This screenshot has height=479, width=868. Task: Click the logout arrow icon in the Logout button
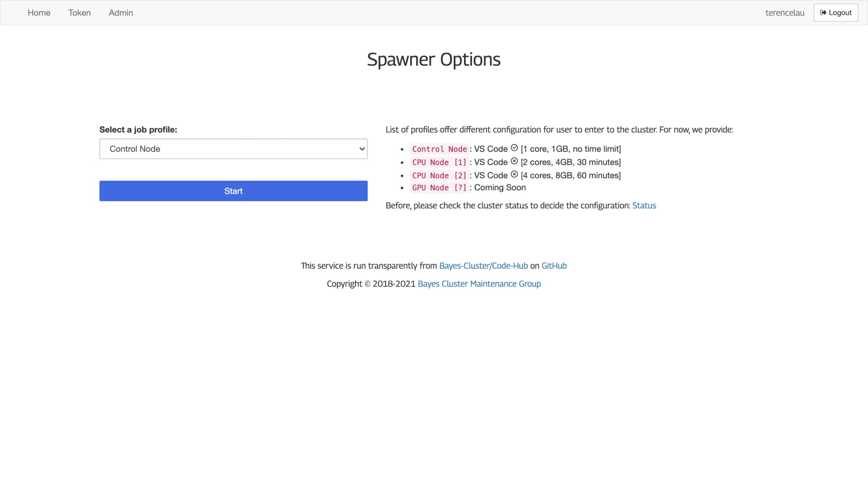pyautogui.click(x=823, y=13)
